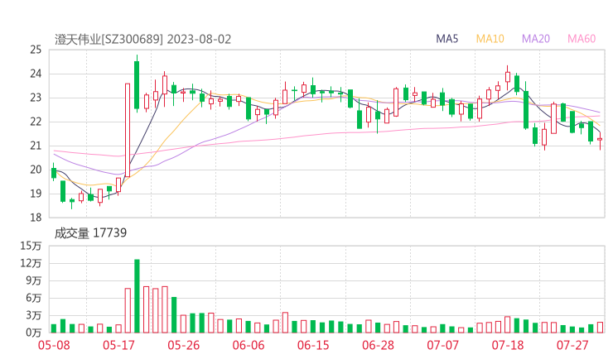Toggle the MA5 moving average legend

[449, 38]
